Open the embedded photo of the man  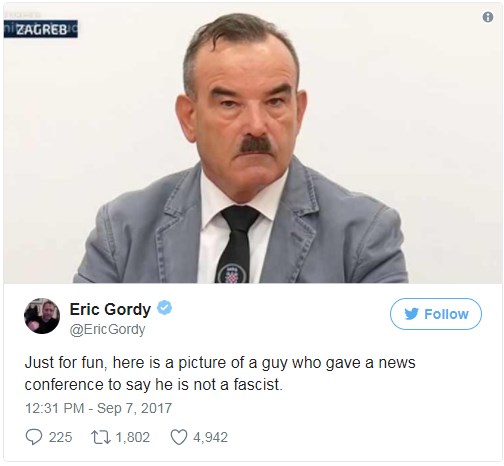pyautogui.click(x=252, y=143)
